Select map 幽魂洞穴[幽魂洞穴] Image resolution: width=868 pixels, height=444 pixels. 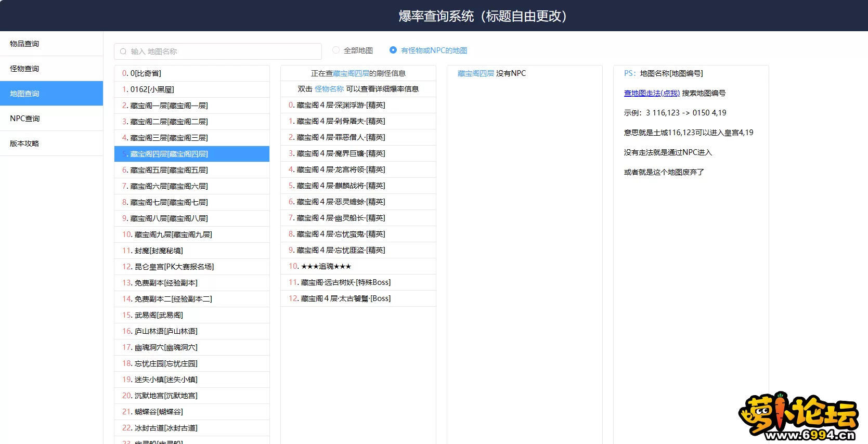click(x=192, y=347)
